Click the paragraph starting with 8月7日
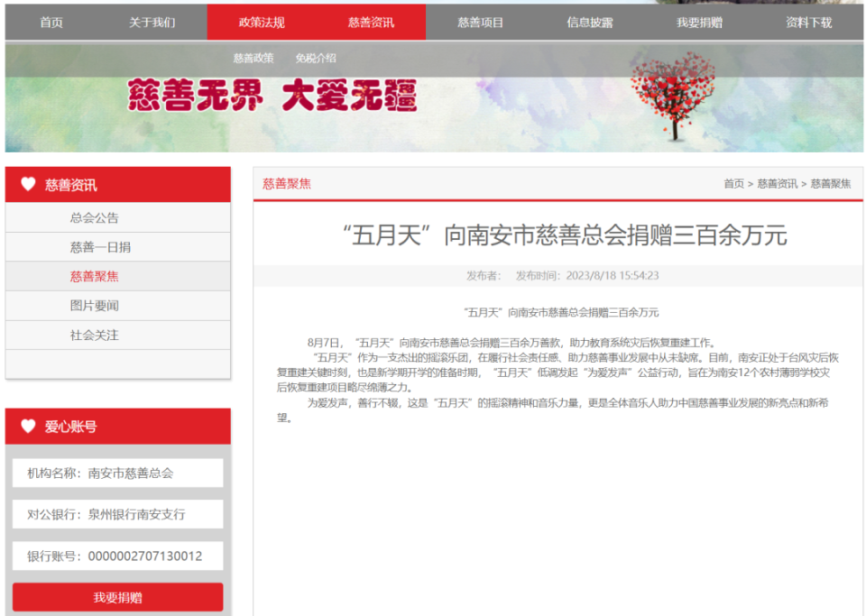This screenshot has width=866, height=616. click(x=512, y=343)
